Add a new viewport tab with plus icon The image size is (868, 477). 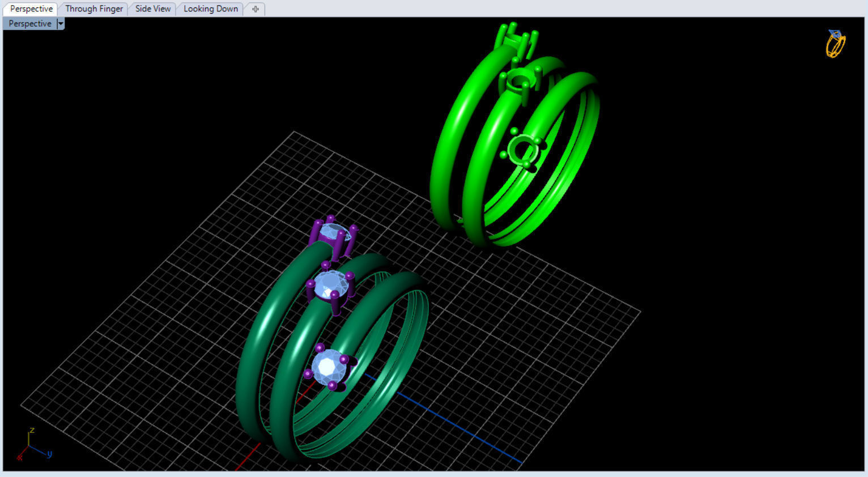[x=256, y=9]
